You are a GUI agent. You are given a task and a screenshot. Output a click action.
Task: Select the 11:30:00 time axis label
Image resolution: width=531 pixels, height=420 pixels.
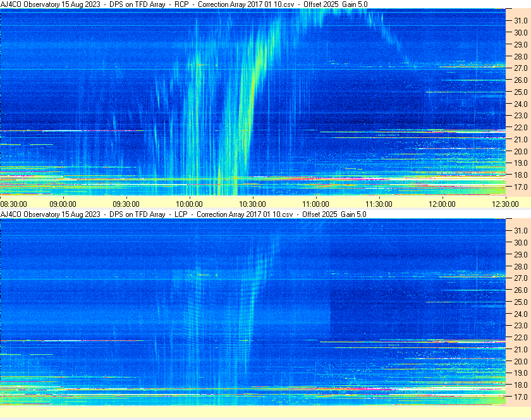click(379, 204)
